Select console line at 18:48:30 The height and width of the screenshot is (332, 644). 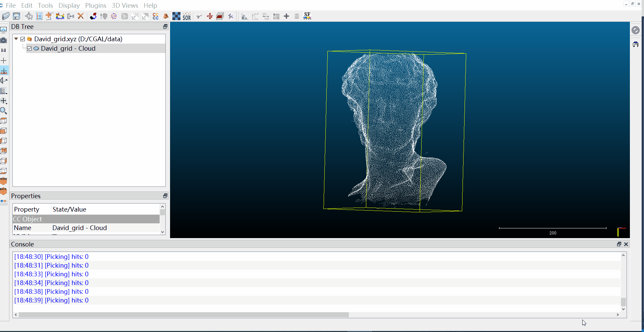[x=51, y=257]
